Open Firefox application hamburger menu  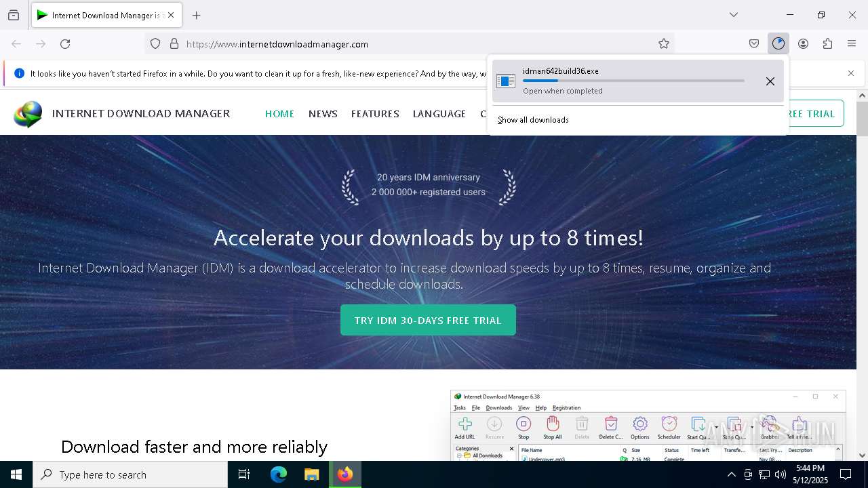pyautogui.click(x=852, y=43)
